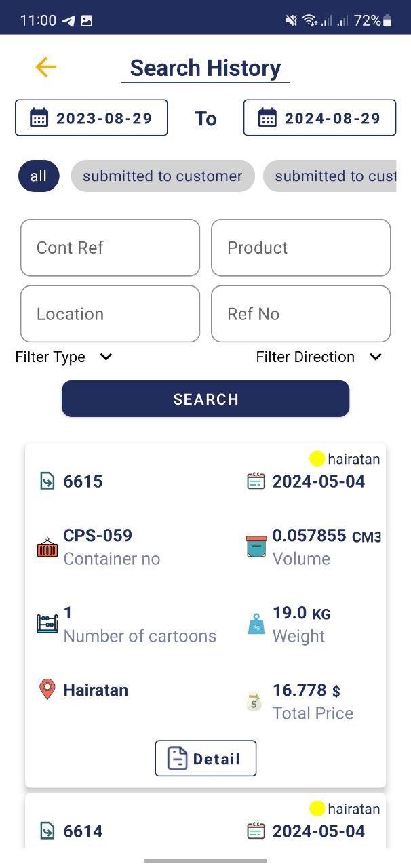Image resolution: width=411 pixels, height=868 pixels.
Task: Focus the Cont Ref input field
Action: [110, 248]
